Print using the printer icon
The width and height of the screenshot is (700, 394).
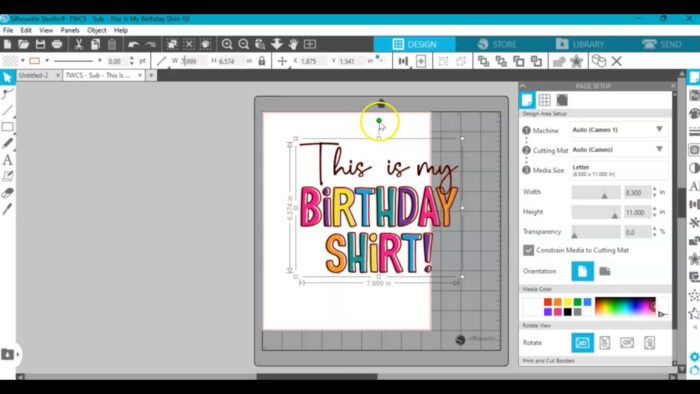(57, 44)
